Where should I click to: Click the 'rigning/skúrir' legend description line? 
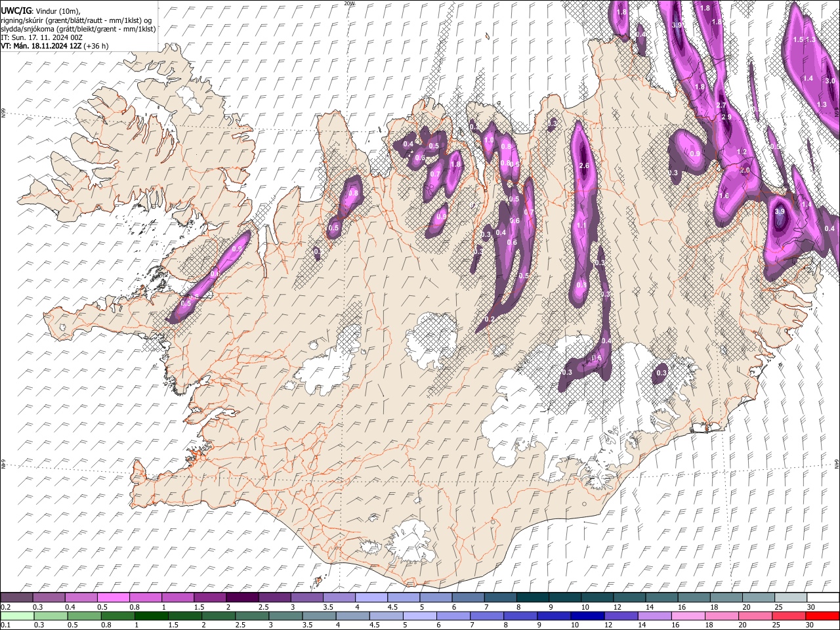(x=77, y=20)
